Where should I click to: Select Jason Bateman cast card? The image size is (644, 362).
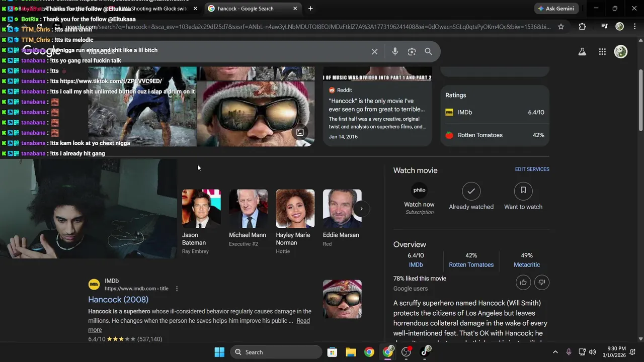pos(201,222)
